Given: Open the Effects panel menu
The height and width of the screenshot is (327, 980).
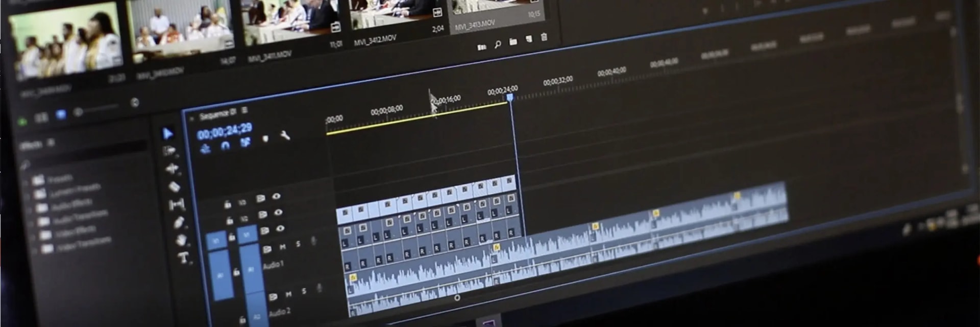Looking at the screenshot, I should (x=51, y=143).
